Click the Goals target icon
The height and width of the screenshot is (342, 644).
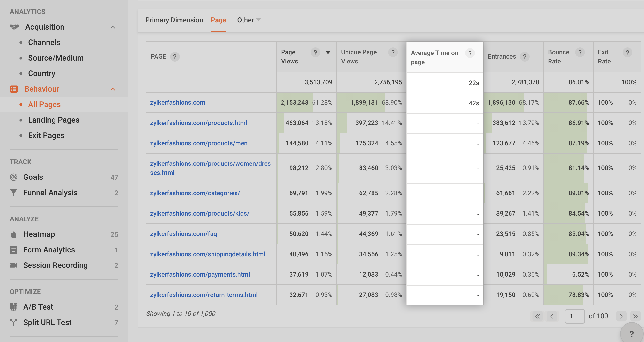[x=14, y=177]
